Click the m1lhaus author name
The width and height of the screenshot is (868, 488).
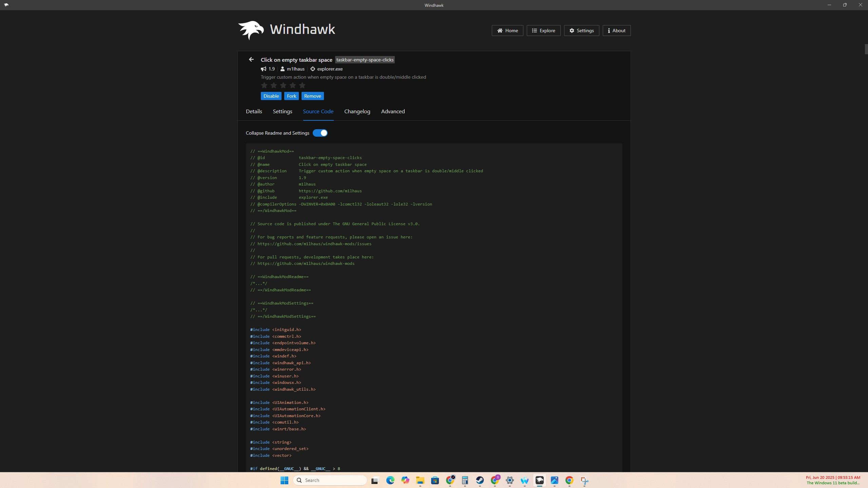(x=295, y=69)
